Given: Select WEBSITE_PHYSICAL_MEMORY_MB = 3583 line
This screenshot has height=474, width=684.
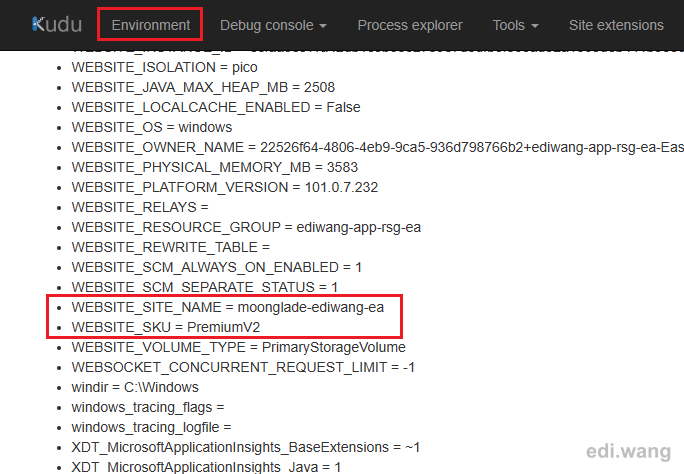Looking at the screenshot, I should point(215,167).
